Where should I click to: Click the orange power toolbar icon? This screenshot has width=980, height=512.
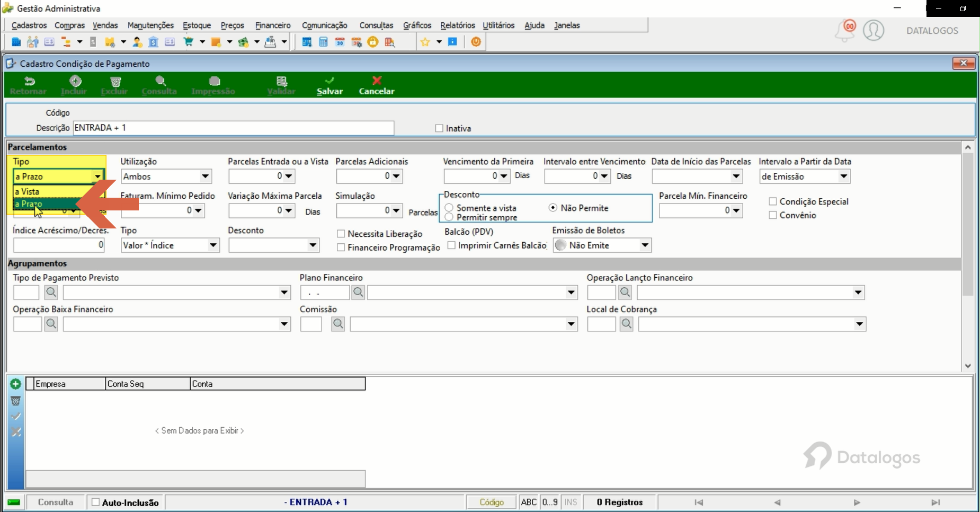[476, 42]
